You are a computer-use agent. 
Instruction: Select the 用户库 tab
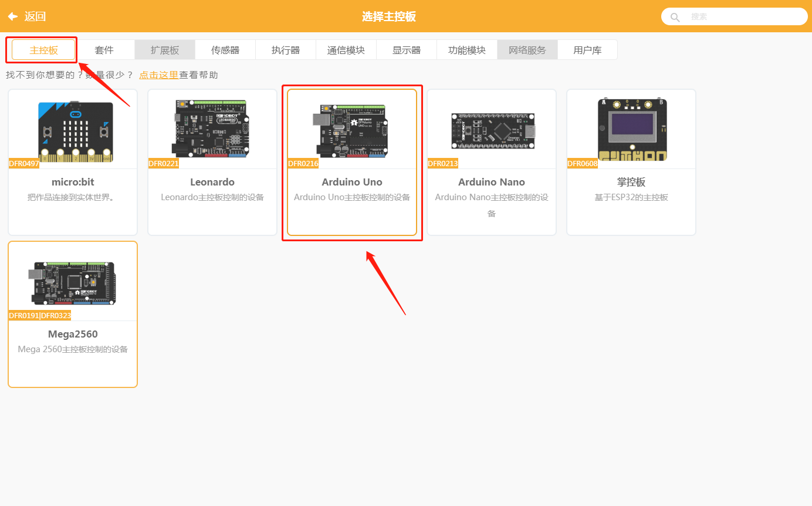(588, 50)
